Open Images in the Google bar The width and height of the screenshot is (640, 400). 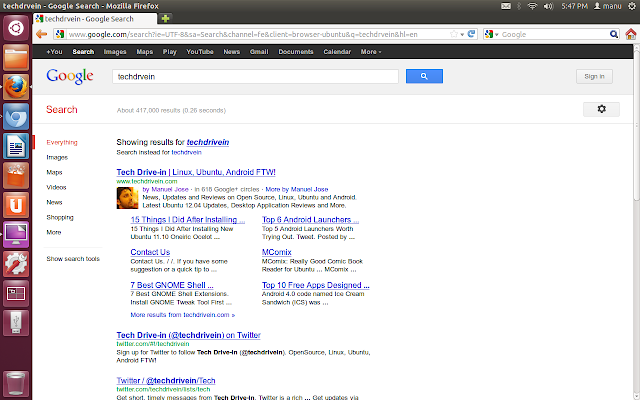pos(115,52)
